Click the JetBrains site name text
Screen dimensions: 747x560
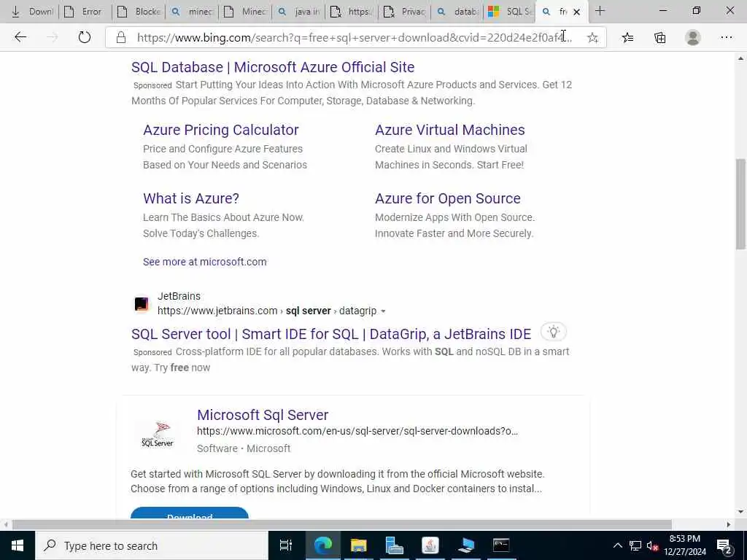[179, 296]
